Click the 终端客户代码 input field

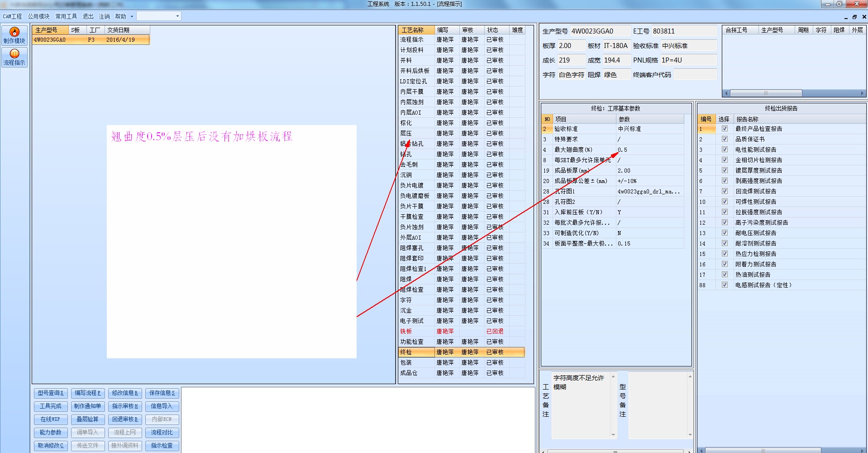click(x=695, y=75)
